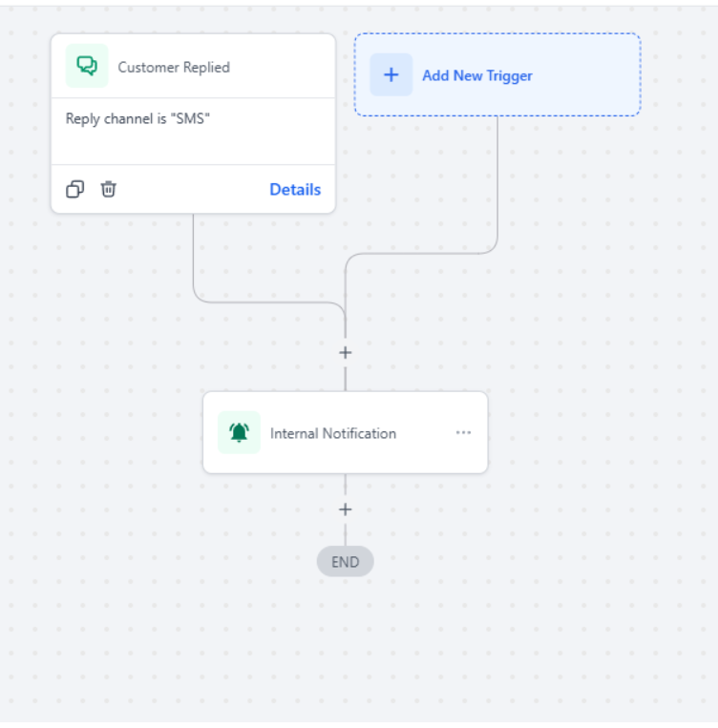Select the "Internal Notification" label text

[332, 433]
